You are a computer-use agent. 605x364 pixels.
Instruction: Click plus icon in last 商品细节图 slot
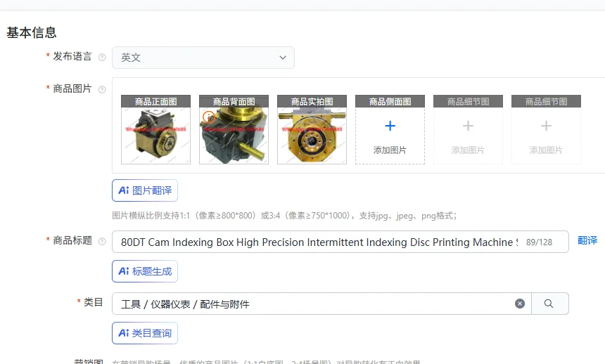(546, 126)
